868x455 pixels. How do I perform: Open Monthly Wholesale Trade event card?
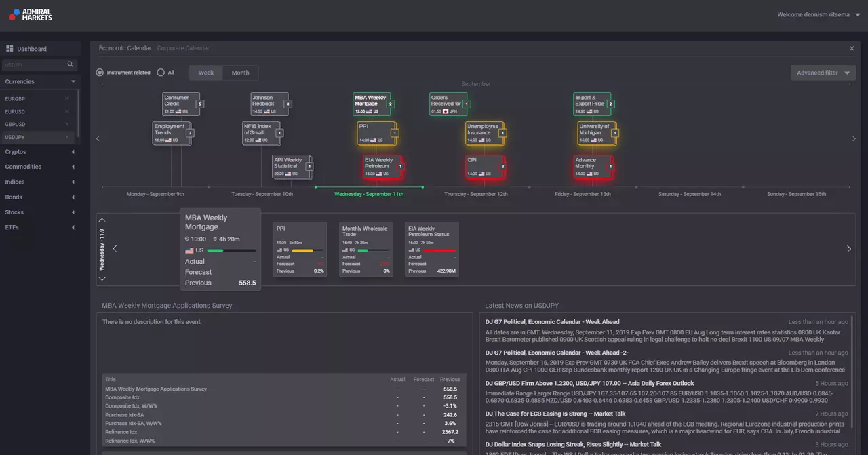click(367, 249)
